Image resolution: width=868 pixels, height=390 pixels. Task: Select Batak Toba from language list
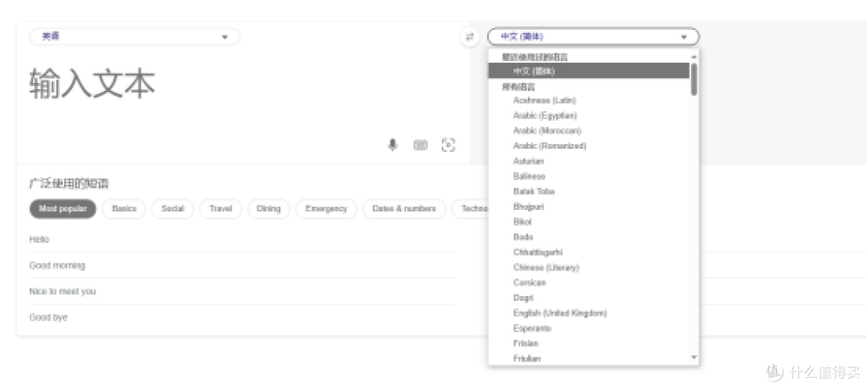[x=534, y=191]
